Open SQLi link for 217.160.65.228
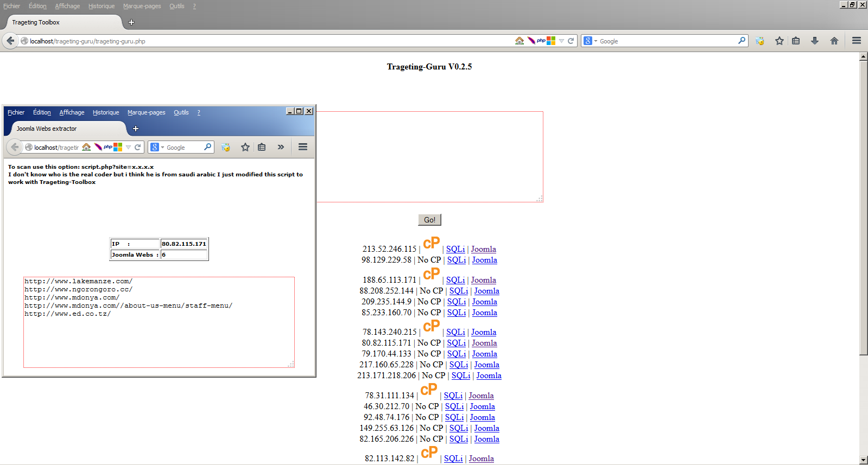 (459, 365)
